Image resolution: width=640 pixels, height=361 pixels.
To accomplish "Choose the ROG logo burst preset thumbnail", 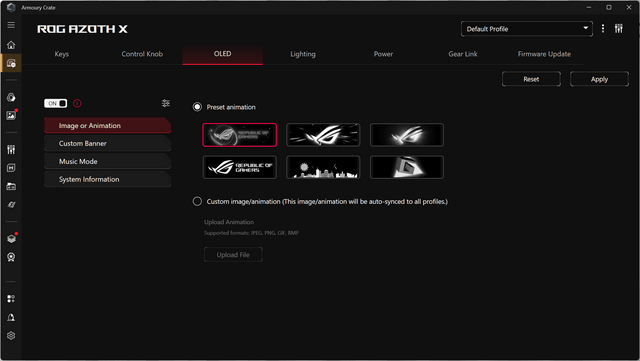I will [323, 135].
